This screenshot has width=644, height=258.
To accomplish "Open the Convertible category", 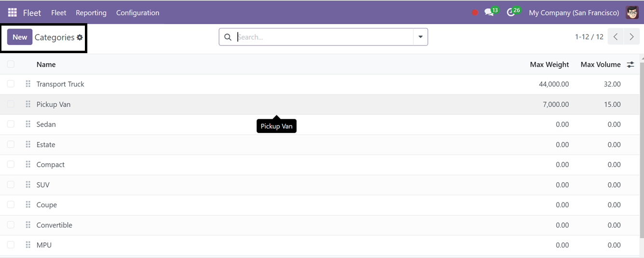I will click(x=55, y=225).
